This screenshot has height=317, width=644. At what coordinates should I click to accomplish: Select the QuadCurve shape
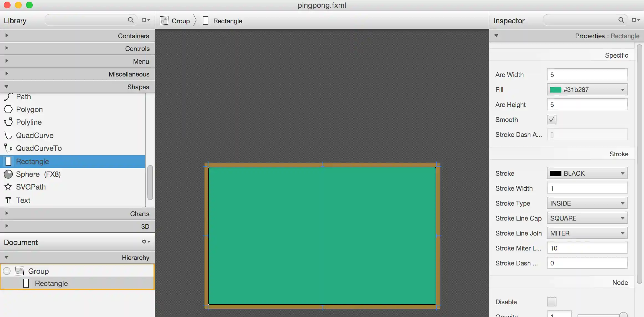[x=35, y=135]
